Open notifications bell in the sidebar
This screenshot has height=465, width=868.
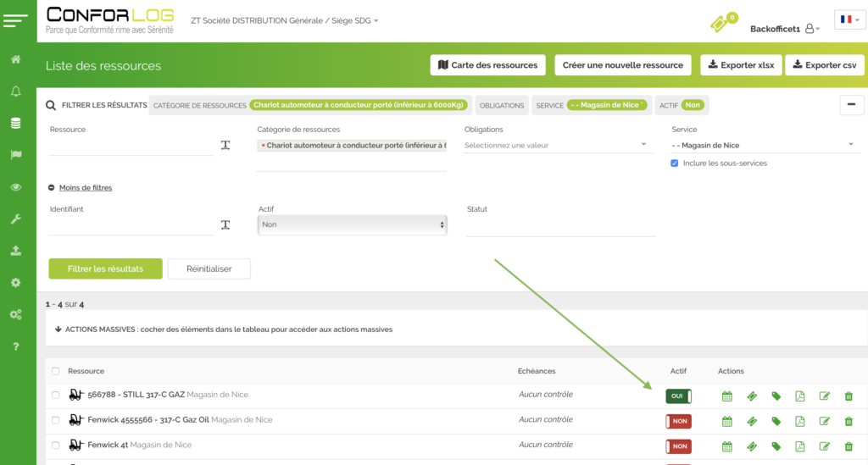(15, 91)
